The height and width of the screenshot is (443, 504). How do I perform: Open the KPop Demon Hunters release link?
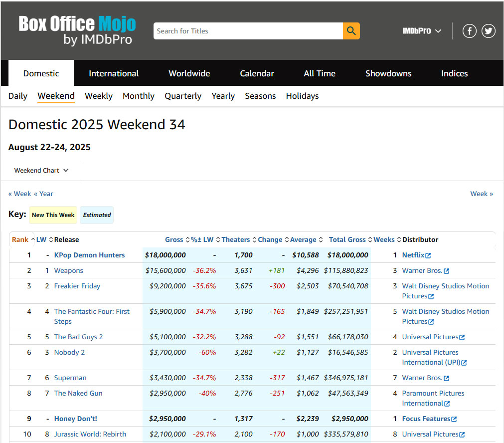point(89,255)
